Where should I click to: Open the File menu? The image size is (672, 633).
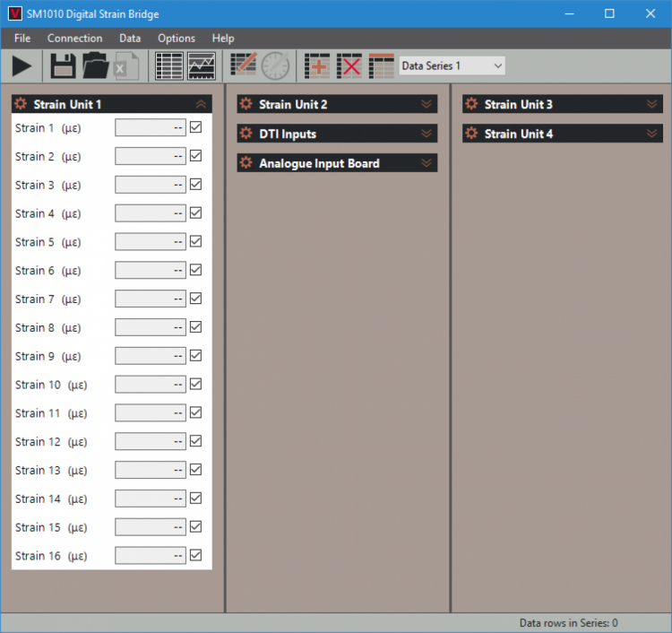22,39
